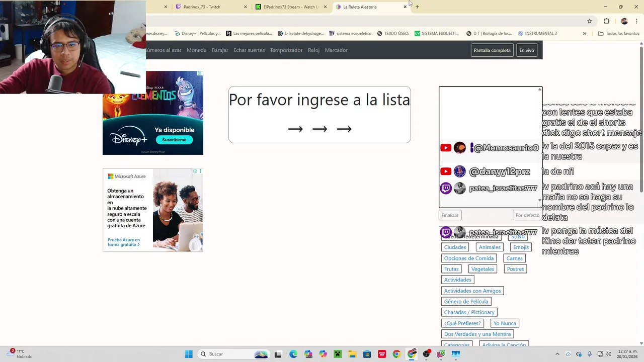This screenshot has height=362, width=644.
Task: Click Suscribirme on the Disney+ ad
Action: click(174, 140)
